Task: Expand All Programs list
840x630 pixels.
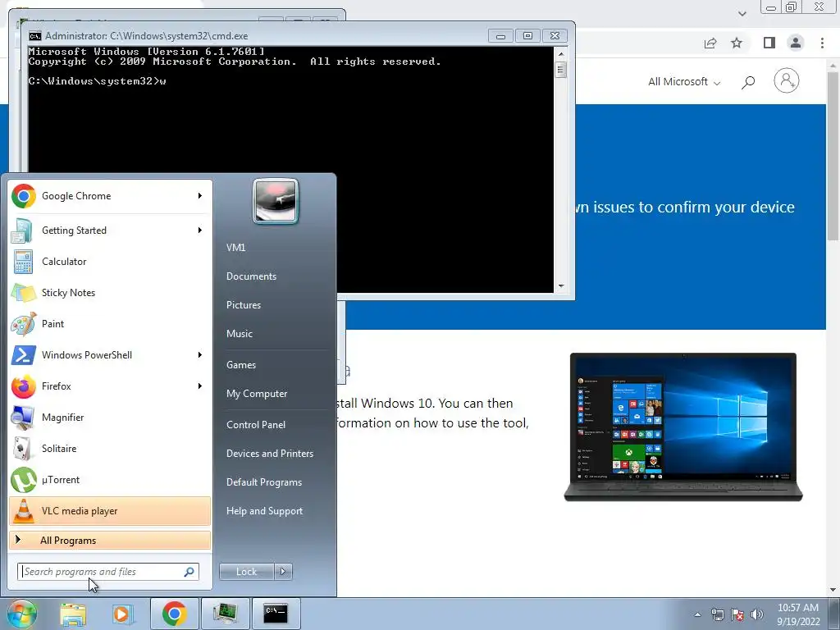Action: [110, 540]
